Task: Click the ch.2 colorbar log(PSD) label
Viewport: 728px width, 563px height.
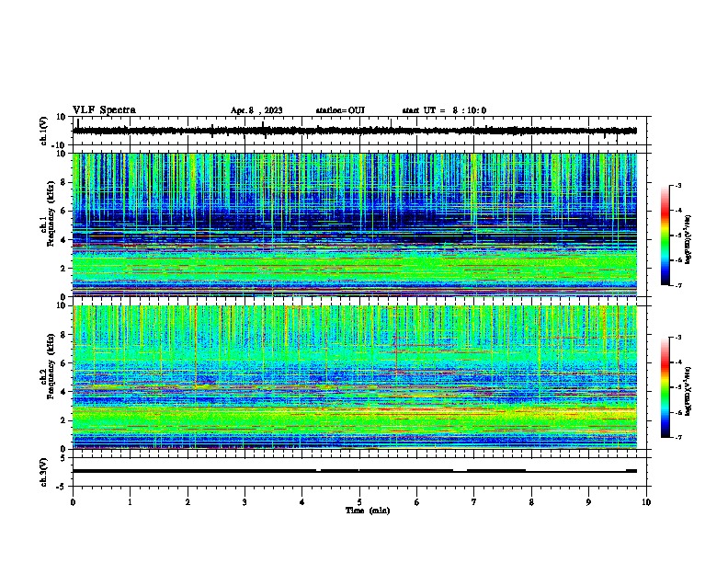Action: tap(688, 392)
